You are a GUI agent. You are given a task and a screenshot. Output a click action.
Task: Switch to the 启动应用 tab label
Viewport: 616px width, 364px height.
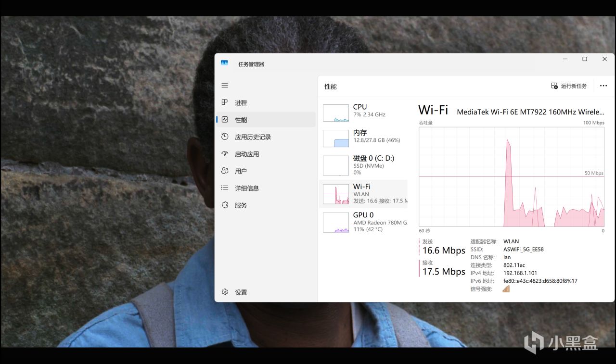tap(247, 154)
